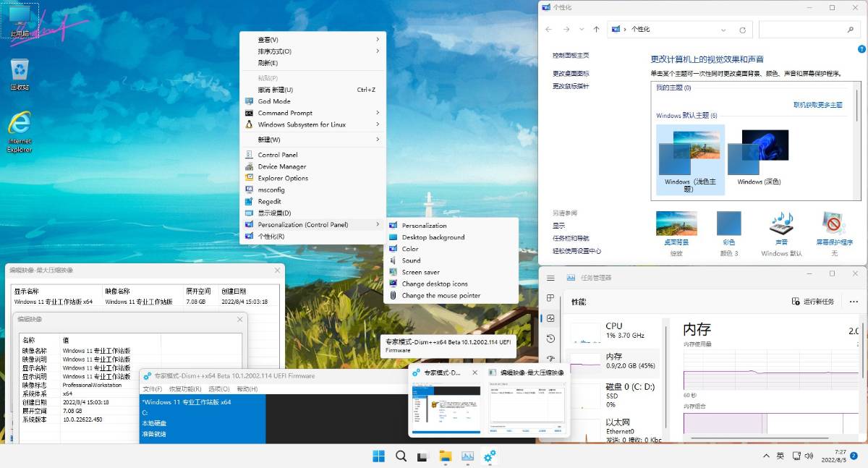Choose God Mode in context menu
This screenshot has width=868, height=468.
pyautogui.click(x=312, y=101)
